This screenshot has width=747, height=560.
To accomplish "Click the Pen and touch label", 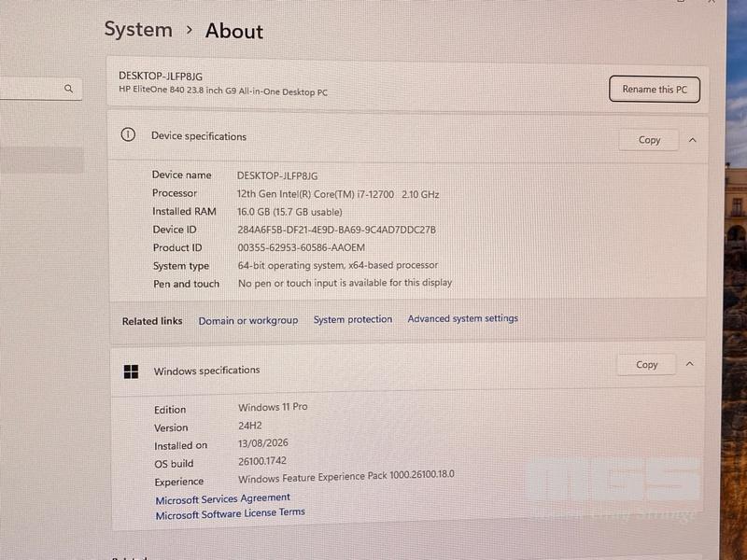I will point(186,284).
